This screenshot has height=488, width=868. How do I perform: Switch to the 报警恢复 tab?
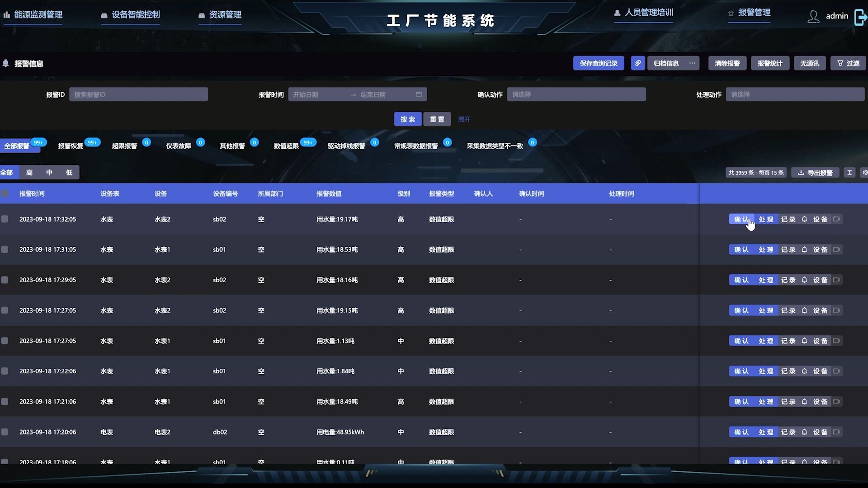click(71, 146)
